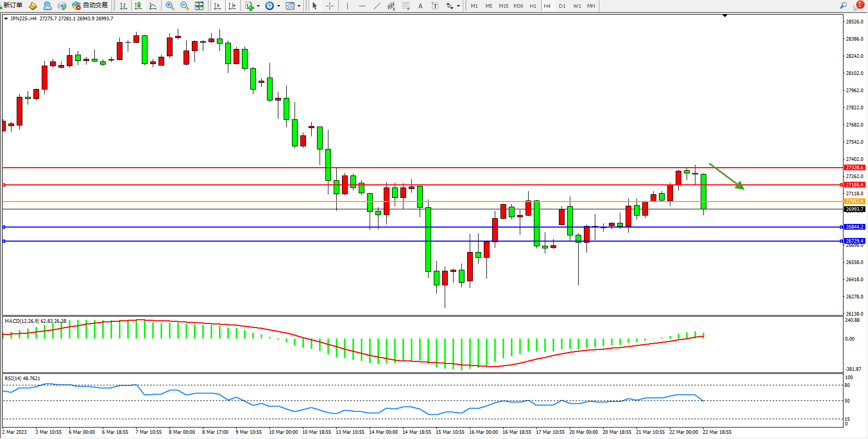Switch to the D1 timeframe

pyautogui.click(x=562, y=6)
